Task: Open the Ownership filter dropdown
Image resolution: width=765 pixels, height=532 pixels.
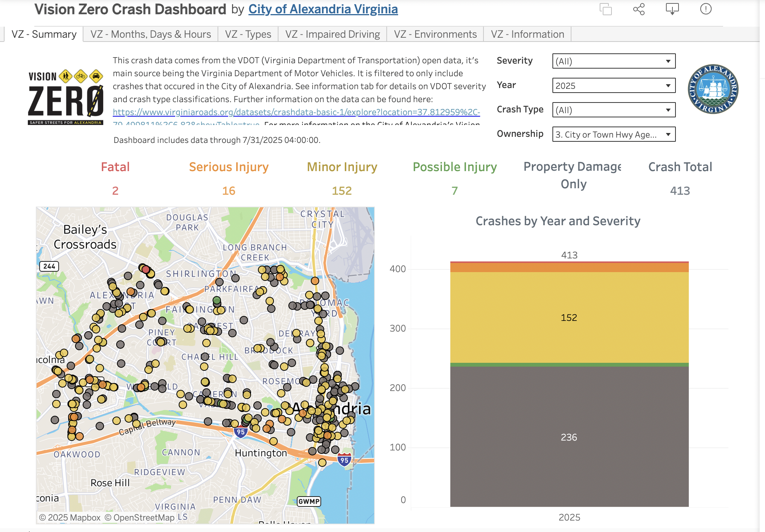Action: point(613,135)
